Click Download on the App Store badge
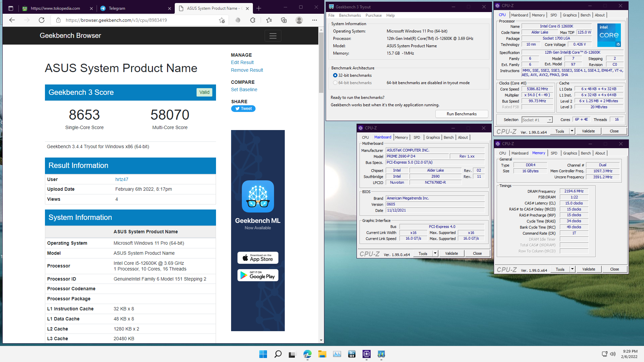The height and width of the screenshot is (362, 644). pos(258,258)
